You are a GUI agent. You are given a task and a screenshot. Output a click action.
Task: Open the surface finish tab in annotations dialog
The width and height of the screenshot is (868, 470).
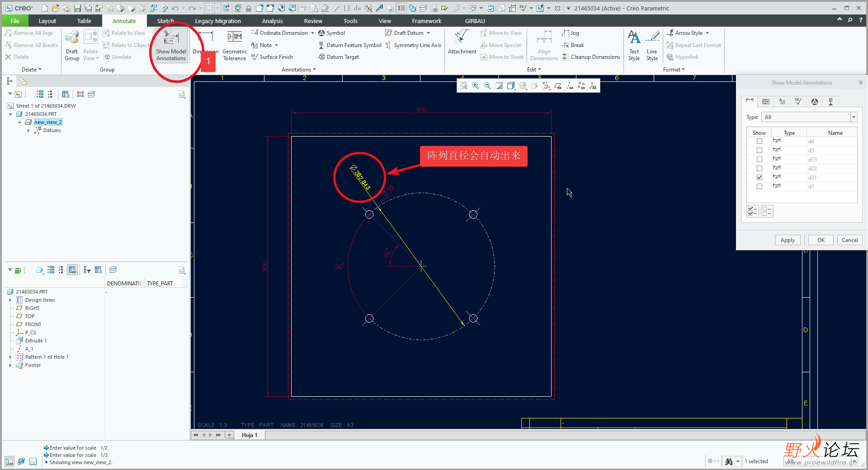pos(798,102)
